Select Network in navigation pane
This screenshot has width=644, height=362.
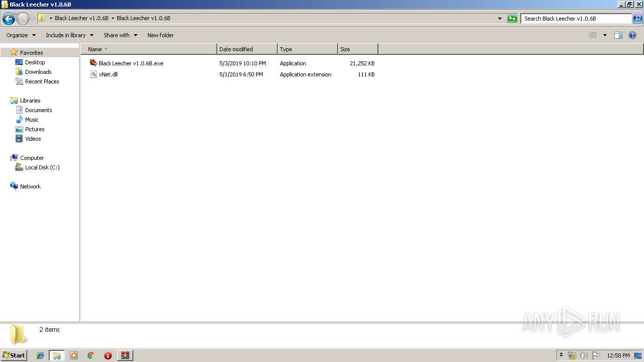30,187
